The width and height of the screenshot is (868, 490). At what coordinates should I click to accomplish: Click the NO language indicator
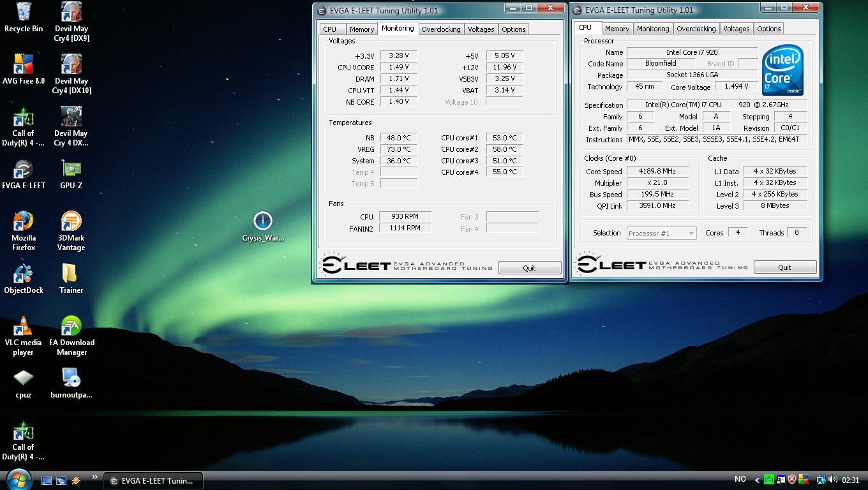click(x=740, y=479)
